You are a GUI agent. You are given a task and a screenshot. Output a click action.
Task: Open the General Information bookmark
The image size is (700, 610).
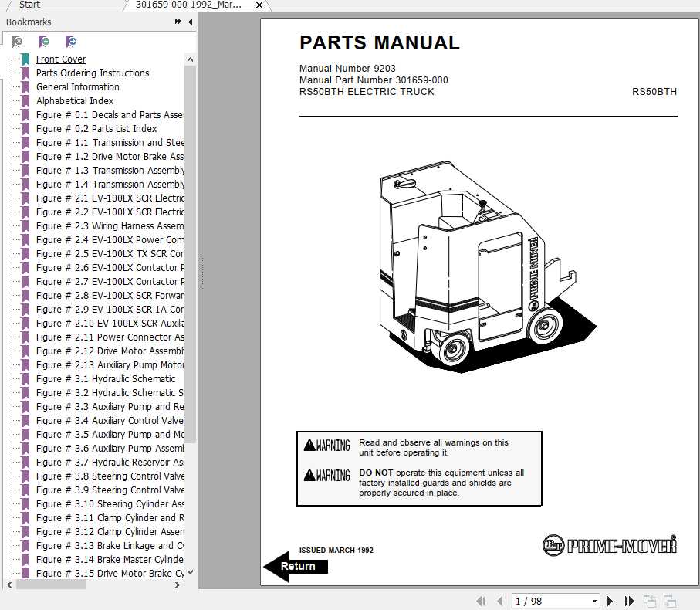(x=77, y=86)
